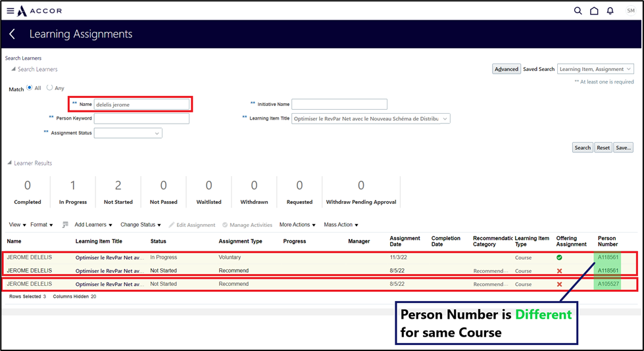Collapse the Learner Results section
This screenshot has width=644, height=351.
pyautogui.click(x=9, y=163)
